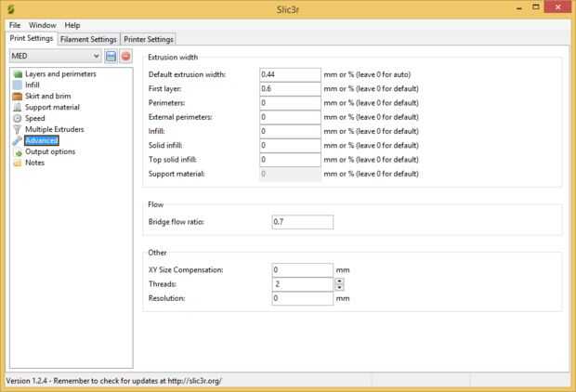Click the Output options icon
The width and height of the screenshot is (576, 392).
(x=18, y=151)
